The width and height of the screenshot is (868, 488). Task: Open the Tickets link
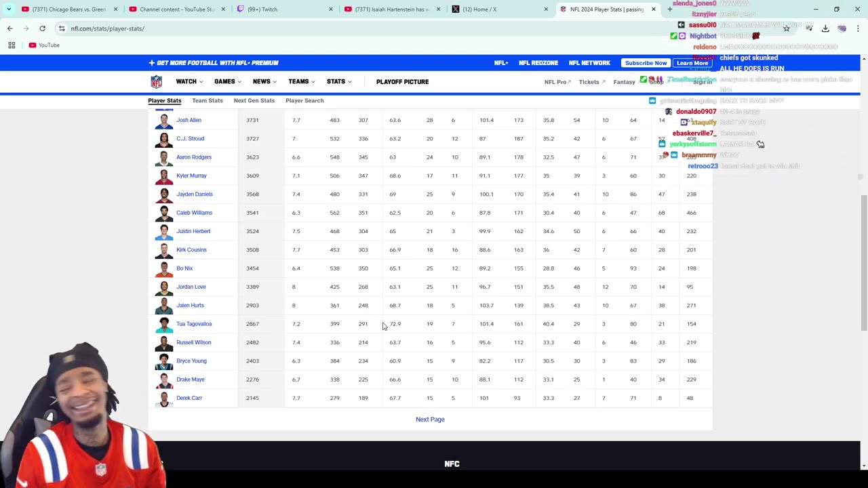coord(592,82)
